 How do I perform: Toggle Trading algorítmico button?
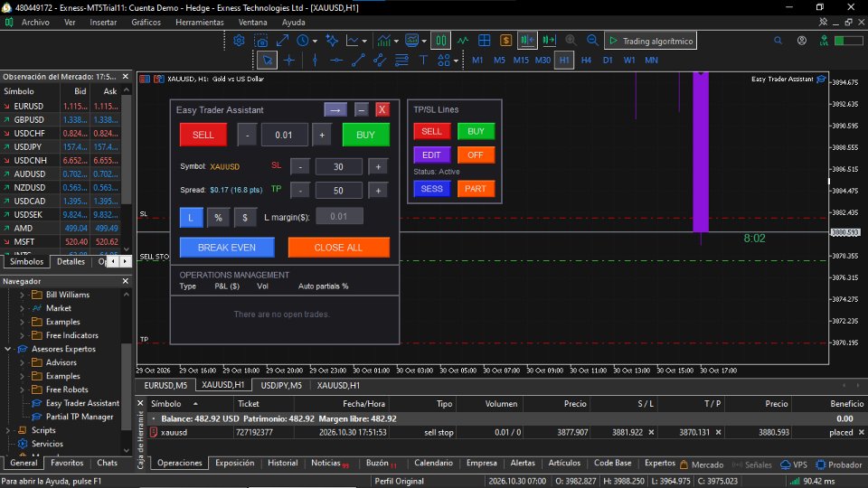click(650, 41)
